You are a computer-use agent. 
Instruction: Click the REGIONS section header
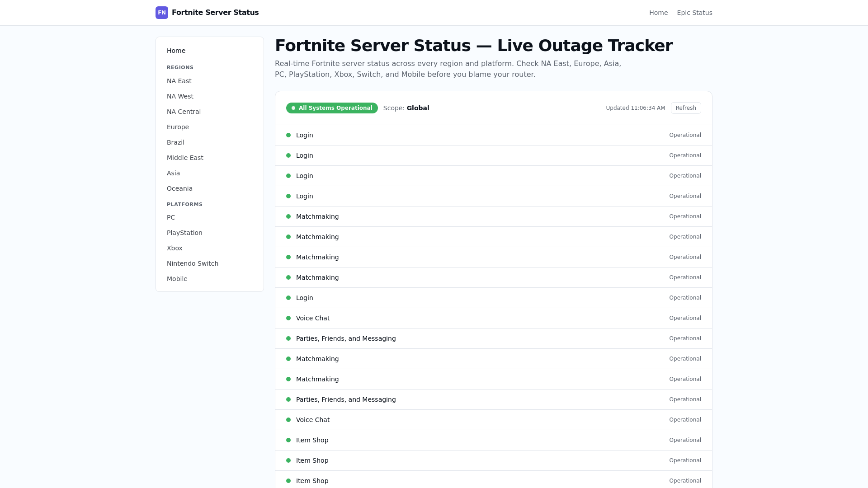tap(180, 67)
